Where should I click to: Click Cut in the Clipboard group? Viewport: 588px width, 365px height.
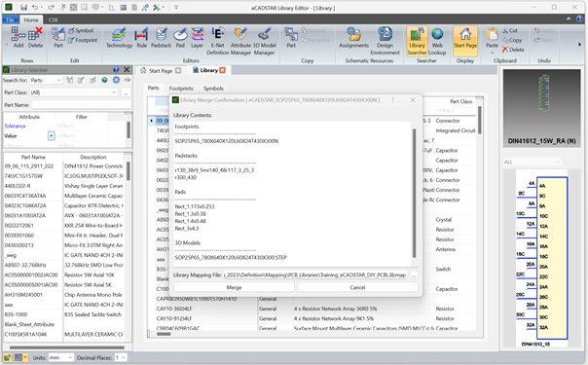click(x=510, y=30)
